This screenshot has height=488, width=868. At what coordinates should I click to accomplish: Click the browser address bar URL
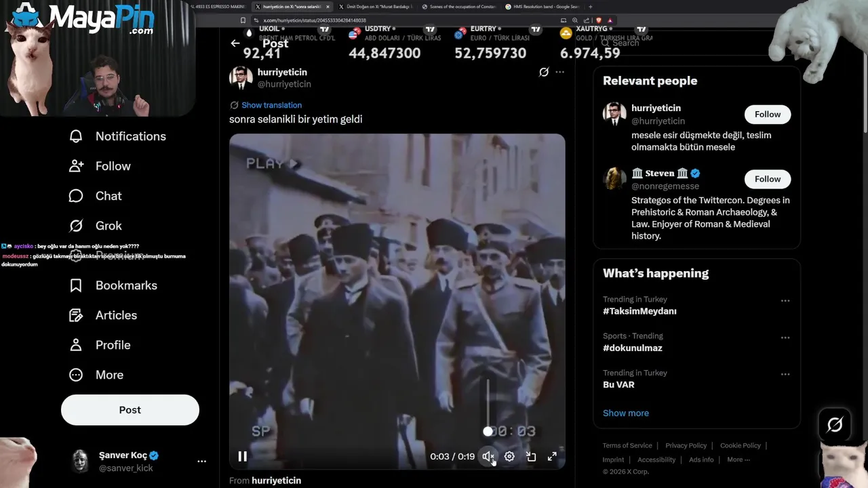(314, 20)
